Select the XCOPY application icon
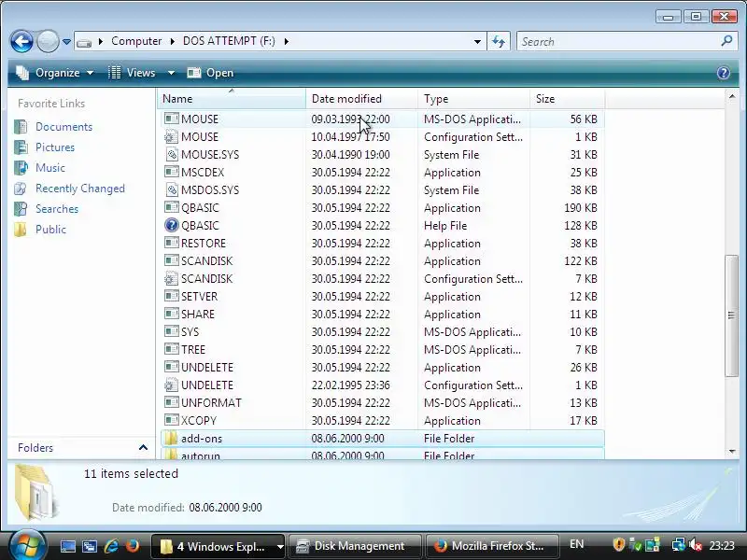Image resolution: width=747 pixels, height=560 pixels. pyautogui.click(x=171, y=421)
